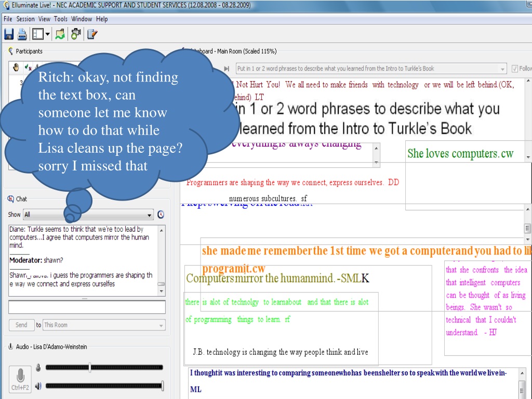Click the Participants panel header icon
Viewport: 532px width, 399px height.
tap(10, 51)
